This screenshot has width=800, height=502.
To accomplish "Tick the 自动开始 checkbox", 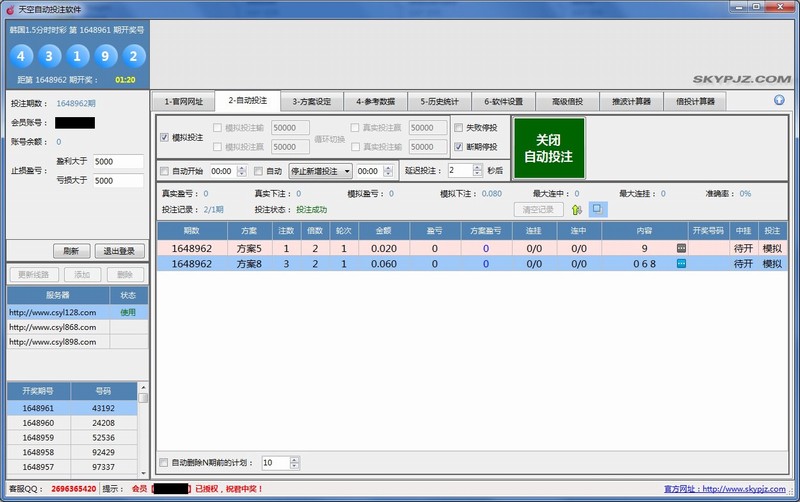I will tap(165, 171).
